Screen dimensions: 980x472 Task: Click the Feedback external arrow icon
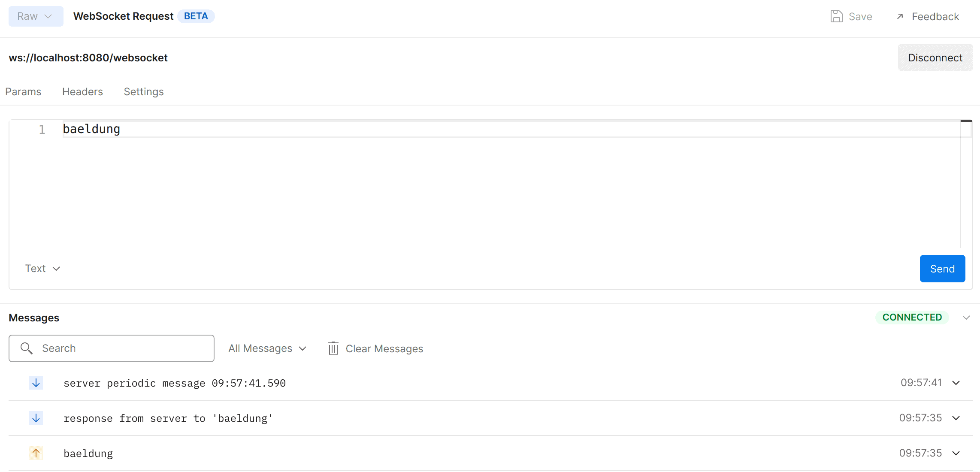[x=900, y=16]
